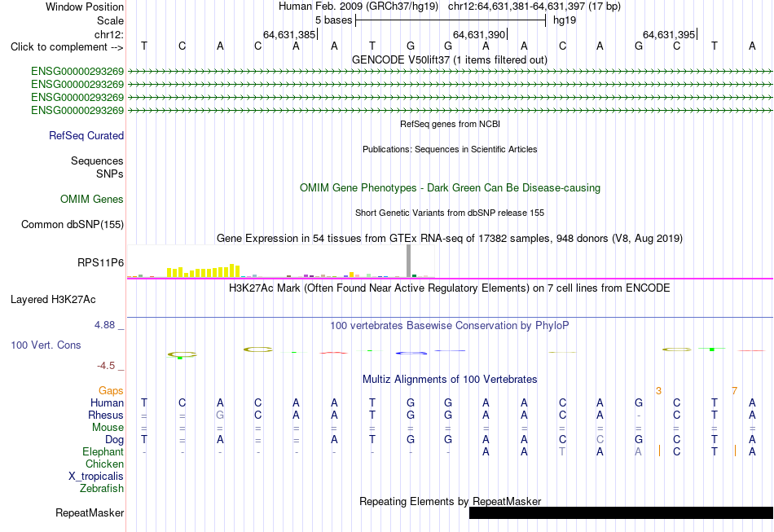Screen dimensions: 774x532
Task: Click '100 vertebrates Basewise Conservation by PhyloP' title
Action: 450,325
